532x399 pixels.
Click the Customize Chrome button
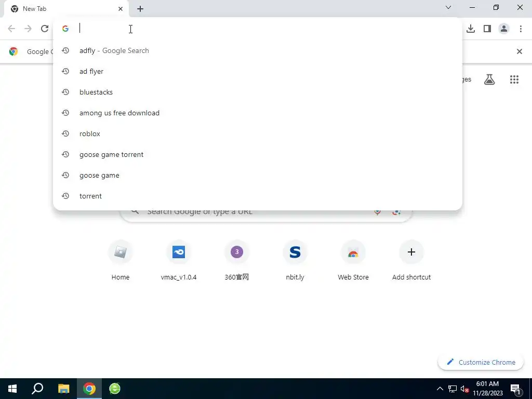(x=481, y=362)
